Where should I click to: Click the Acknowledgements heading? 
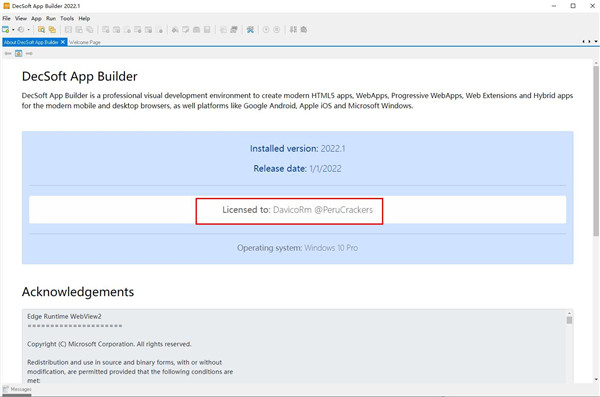point(78,292)
